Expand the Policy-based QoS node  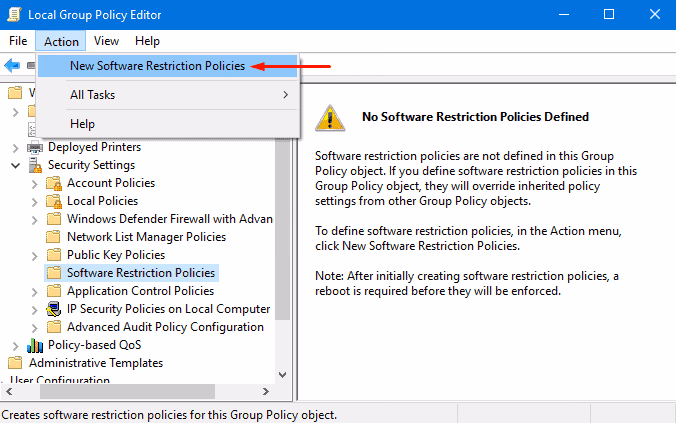[16, 346]
